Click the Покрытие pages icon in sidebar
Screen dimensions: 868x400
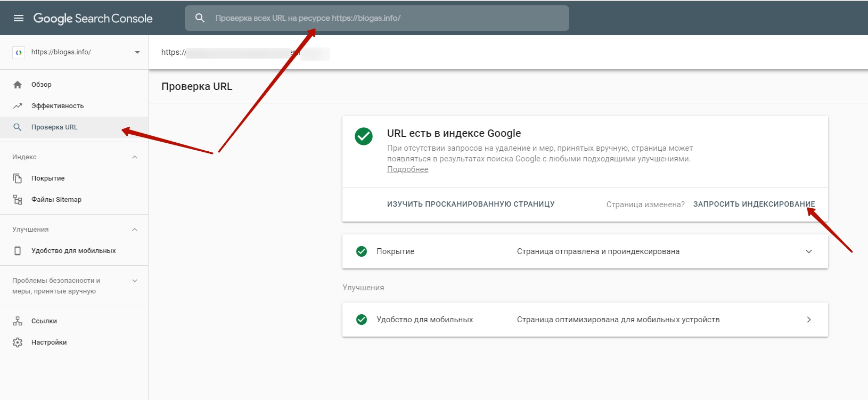click(x=18, y=178)
